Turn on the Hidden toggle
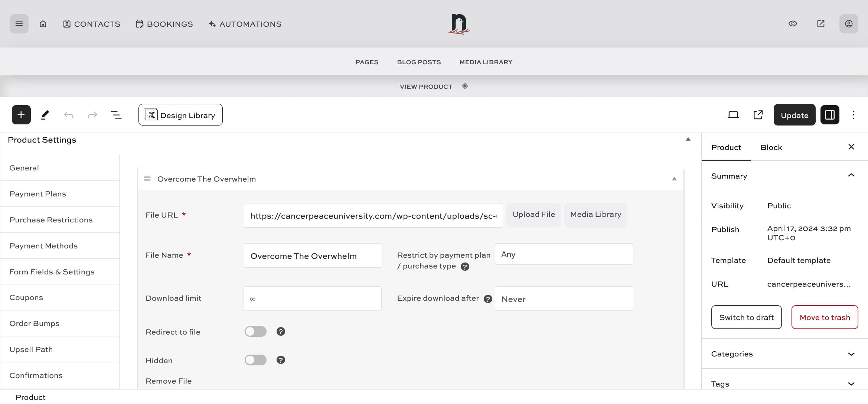Screen dimensions: 868x404 255,360
